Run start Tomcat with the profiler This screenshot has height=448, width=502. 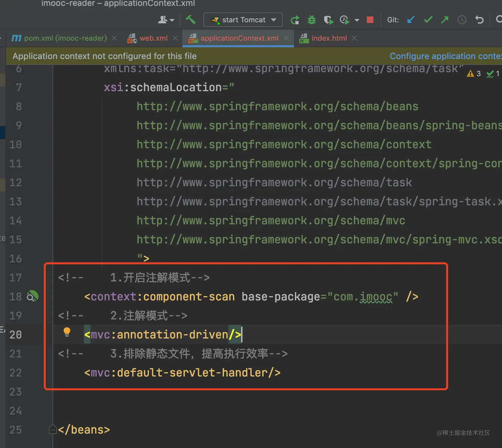(x=345, y=20)
